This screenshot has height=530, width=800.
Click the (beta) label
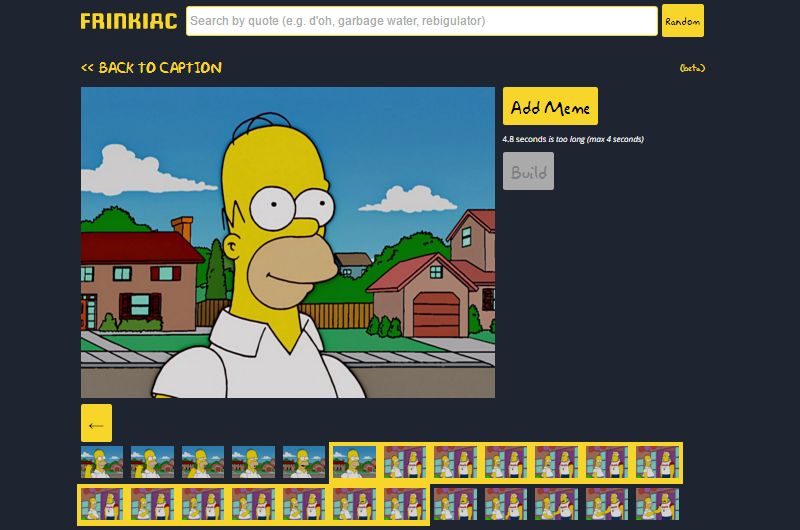pos(692,68)
